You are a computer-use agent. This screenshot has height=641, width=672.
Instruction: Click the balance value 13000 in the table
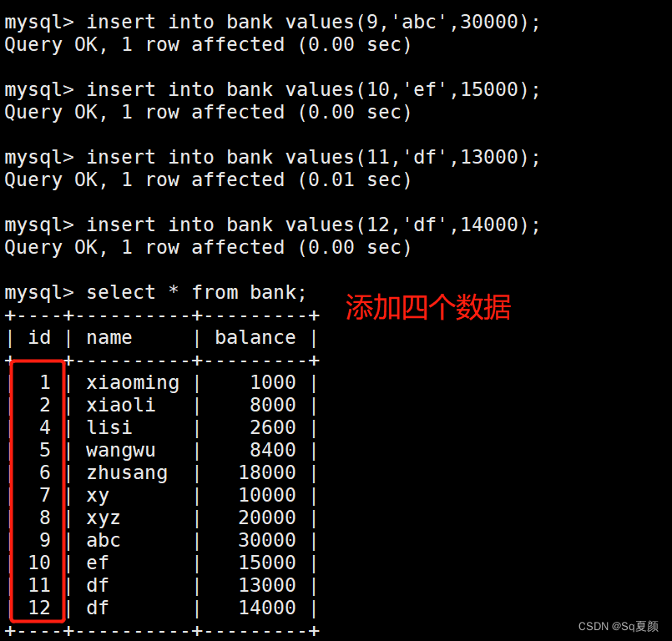267,585
